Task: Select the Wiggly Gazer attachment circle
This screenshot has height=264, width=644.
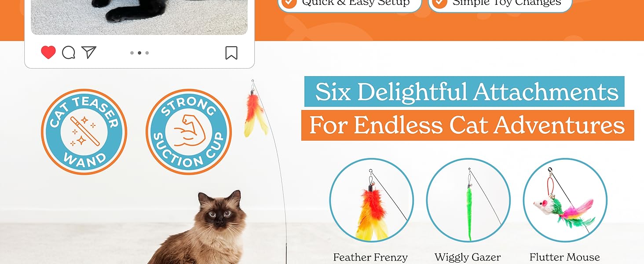Action: pos(468,200)
